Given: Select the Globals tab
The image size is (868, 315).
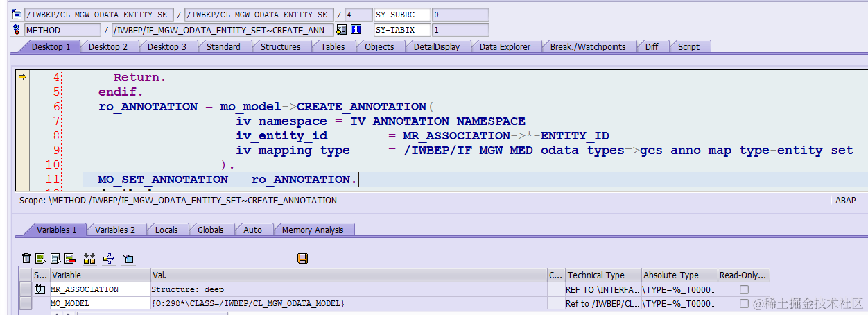Looking at the screenshot, I should pyautogui.click(x=211, y=230).
